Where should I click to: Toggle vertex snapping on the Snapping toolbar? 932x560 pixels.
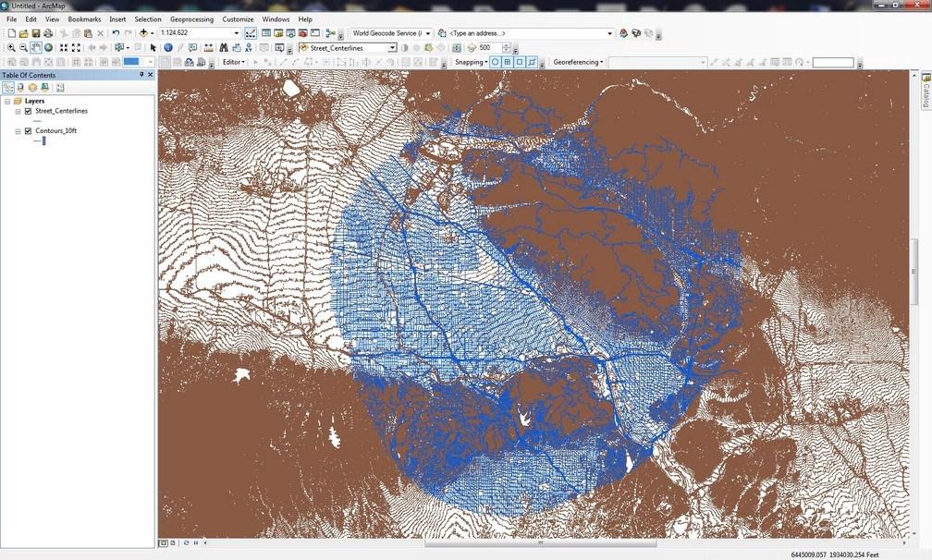521,61
